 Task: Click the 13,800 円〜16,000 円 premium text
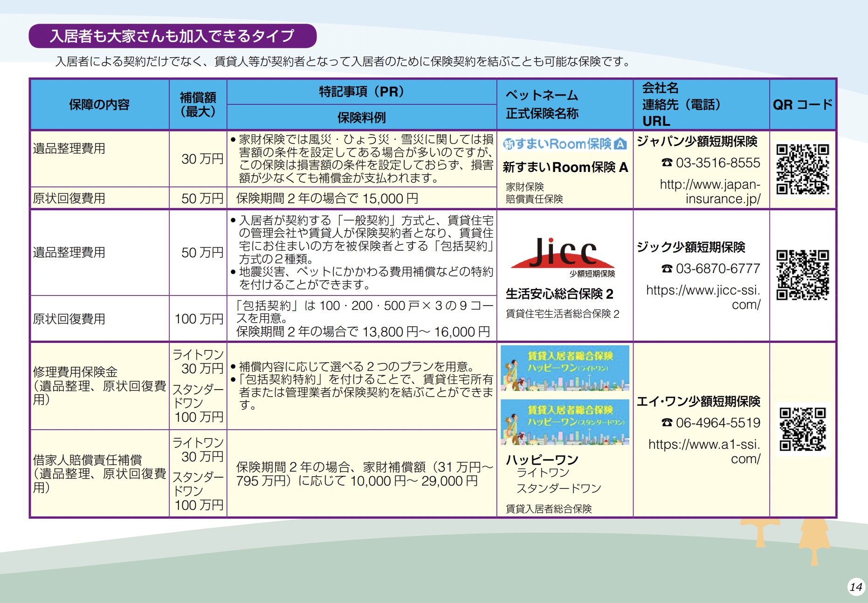coord(426,332)
